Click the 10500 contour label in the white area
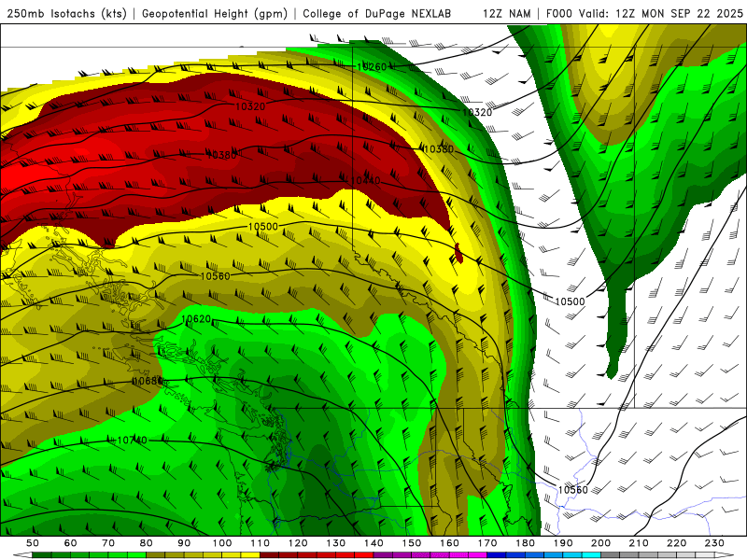Image resolution: width=747 pixels, height=560 pixels. (x=570, y=301)
